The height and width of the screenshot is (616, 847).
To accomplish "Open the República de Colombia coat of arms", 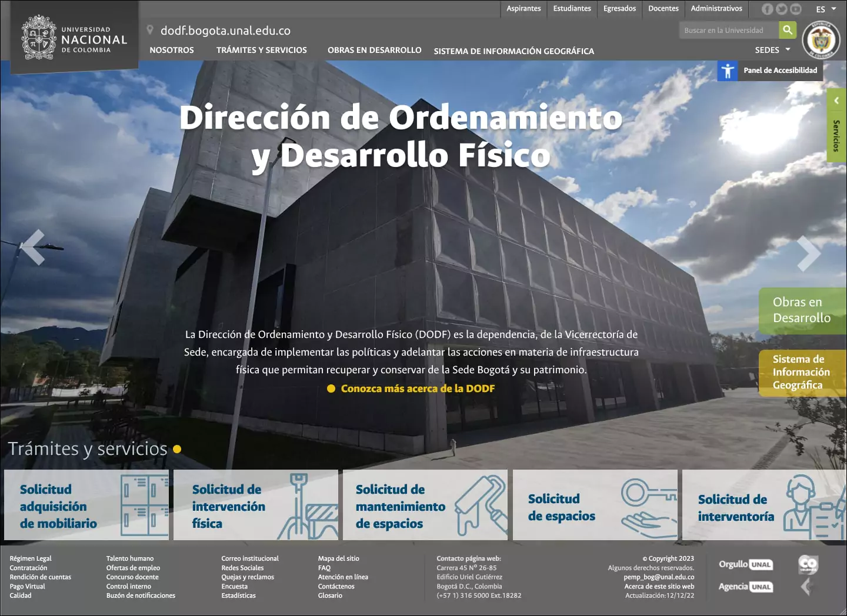I will coord(821,41).
